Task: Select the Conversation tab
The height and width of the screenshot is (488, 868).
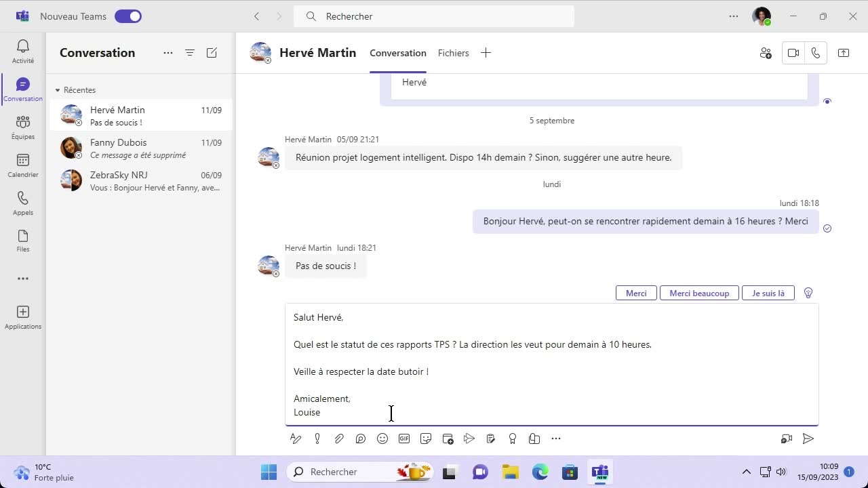Action: pos(397,53)
